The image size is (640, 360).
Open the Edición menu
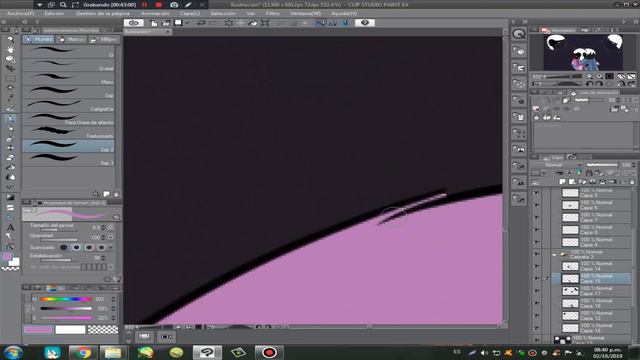(54, 13)
